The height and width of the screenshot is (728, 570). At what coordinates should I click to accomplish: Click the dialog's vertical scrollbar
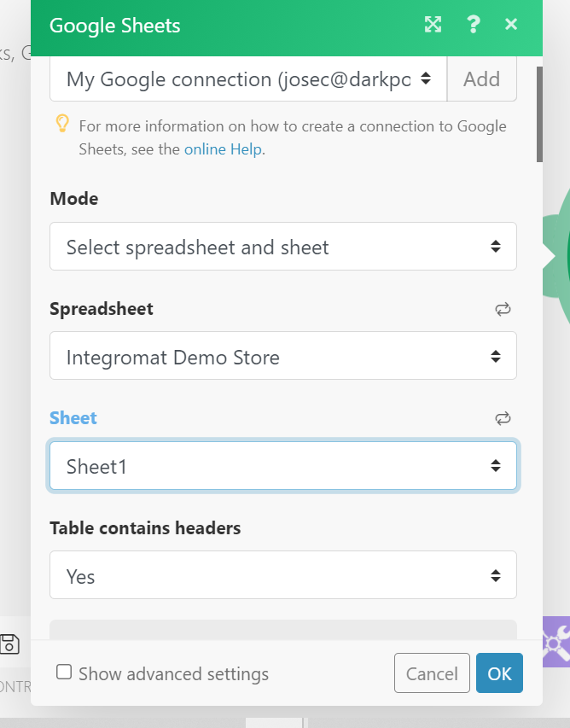tap(538, 114)
